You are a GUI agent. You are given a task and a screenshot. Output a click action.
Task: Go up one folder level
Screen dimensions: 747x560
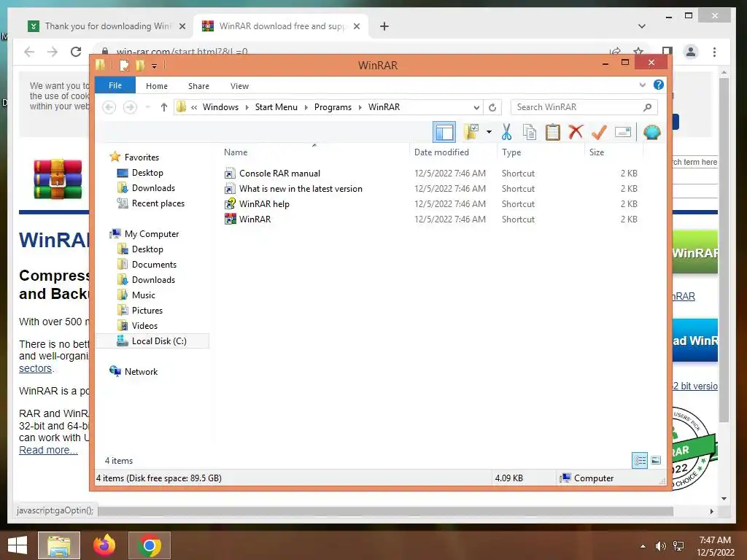[164, 107]
